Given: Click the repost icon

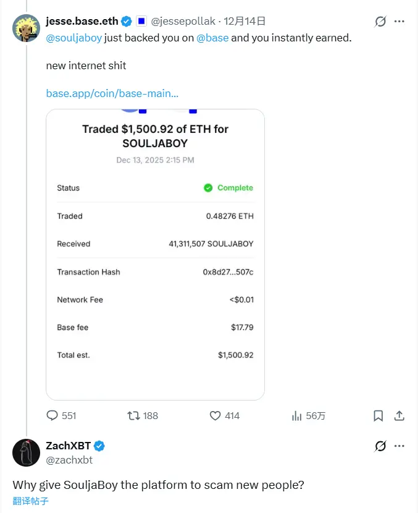Looking at the screenshot, I should [133, 416].
